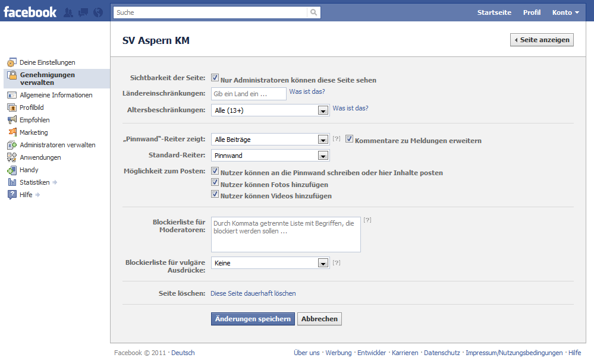Open the Über uns footer link
594x364 pixels.
(307, 353)
